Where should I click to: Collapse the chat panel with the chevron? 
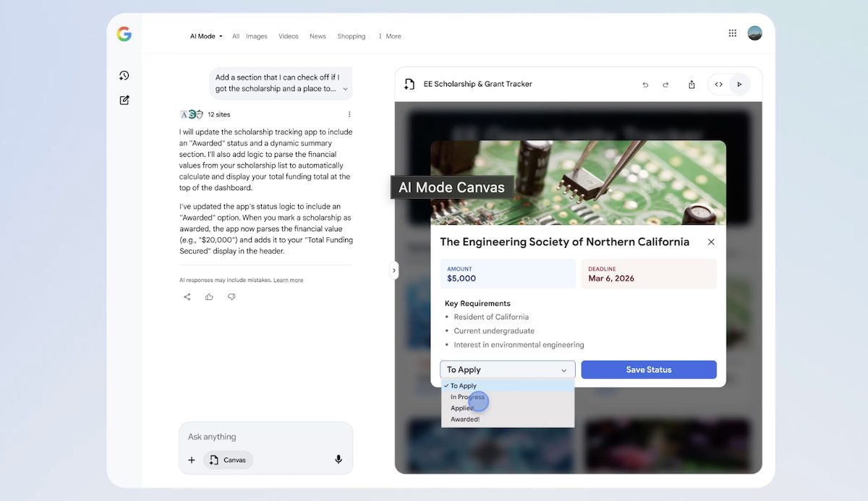point(394,270)
